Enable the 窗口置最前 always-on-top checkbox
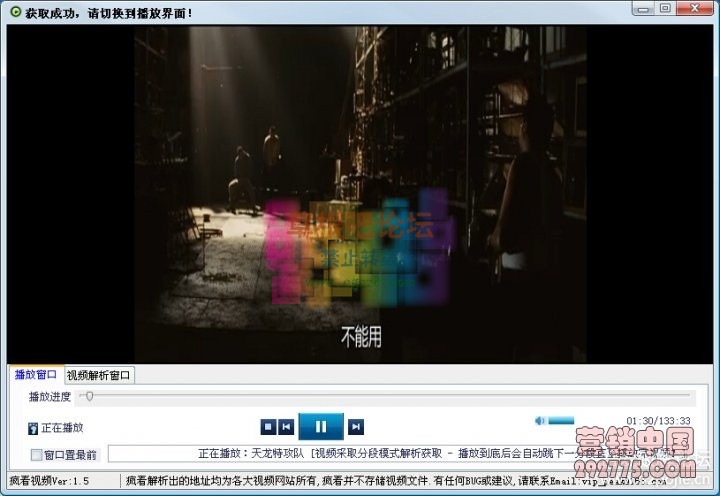 click(x=36, y=455)
